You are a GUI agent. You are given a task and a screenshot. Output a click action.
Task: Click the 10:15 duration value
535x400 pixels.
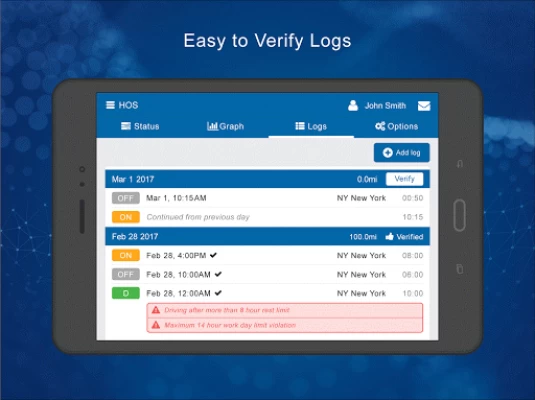(413, 217)
